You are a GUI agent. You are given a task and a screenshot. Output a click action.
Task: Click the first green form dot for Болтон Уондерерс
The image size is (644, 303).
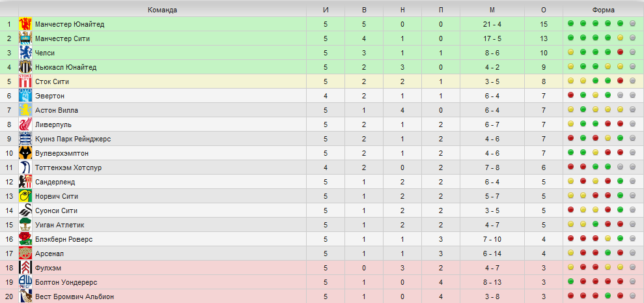(x=570, y=281)
